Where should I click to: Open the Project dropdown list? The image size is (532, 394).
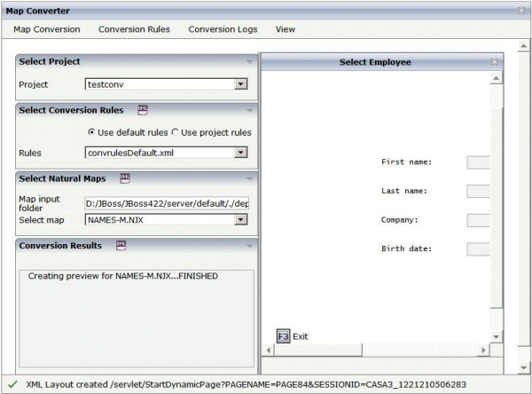(x=241, y=84)
